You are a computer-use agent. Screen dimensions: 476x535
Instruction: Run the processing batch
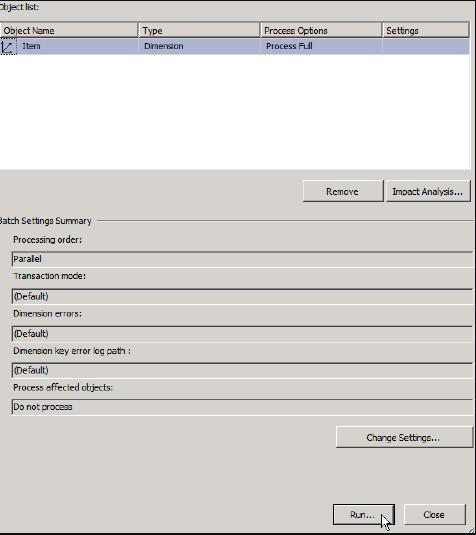point(363,515)
